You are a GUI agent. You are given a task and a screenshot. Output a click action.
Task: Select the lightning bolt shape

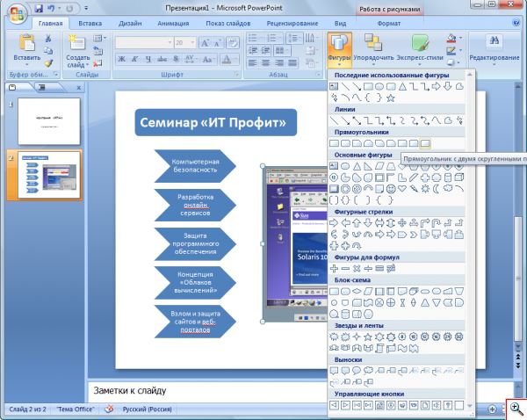414,189
